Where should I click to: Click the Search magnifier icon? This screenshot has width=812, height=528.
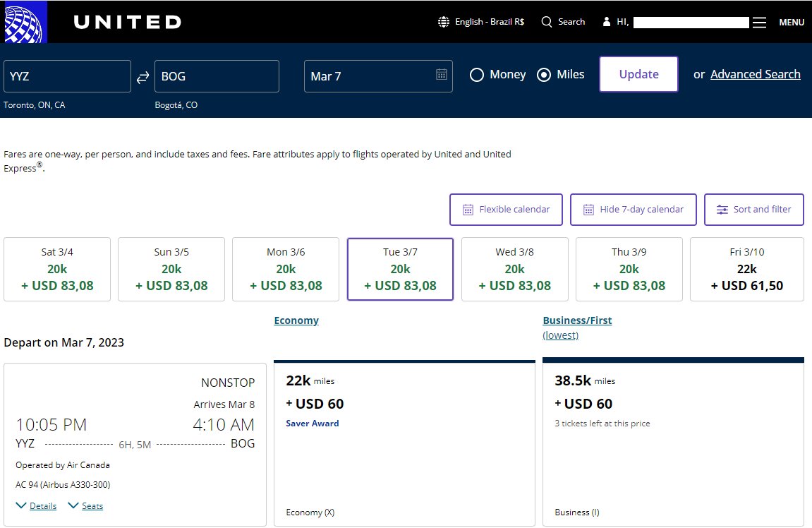coord(546,22)
